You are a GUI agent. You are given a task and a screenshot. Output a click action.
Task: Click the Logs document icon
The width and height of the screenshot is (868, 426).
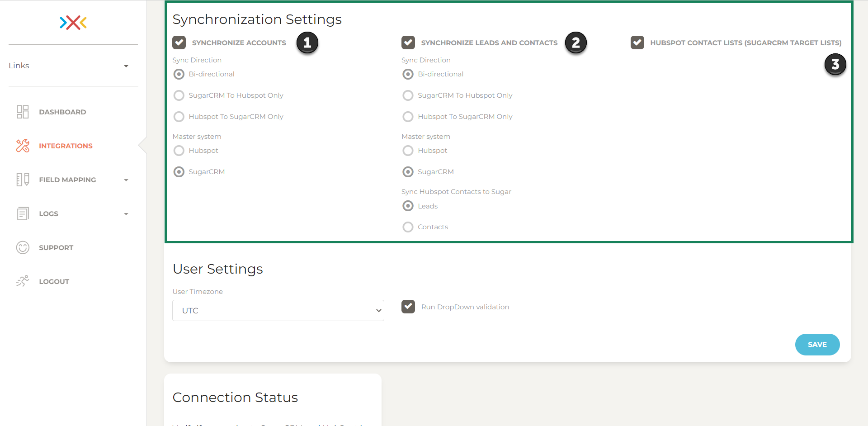(23, 213)
